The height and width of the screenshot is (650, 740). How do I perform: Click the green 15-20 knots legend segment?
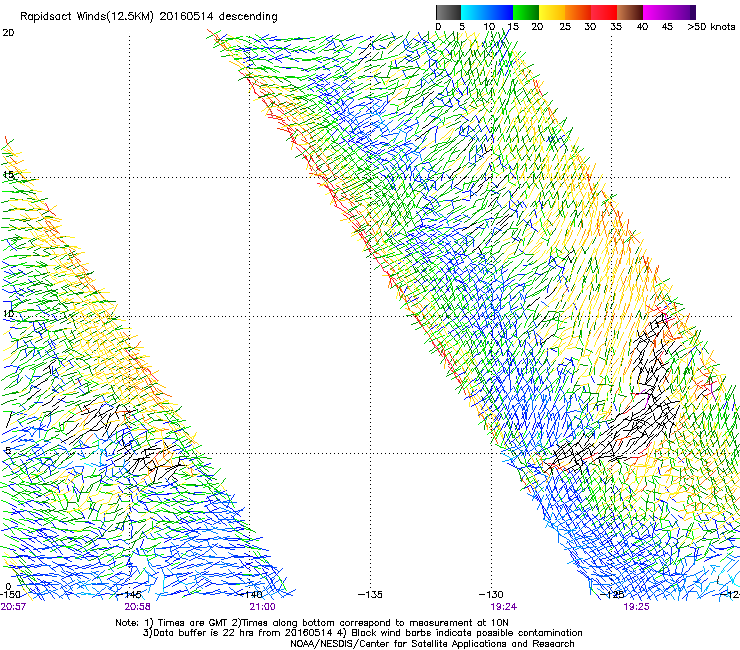point(526,12)
